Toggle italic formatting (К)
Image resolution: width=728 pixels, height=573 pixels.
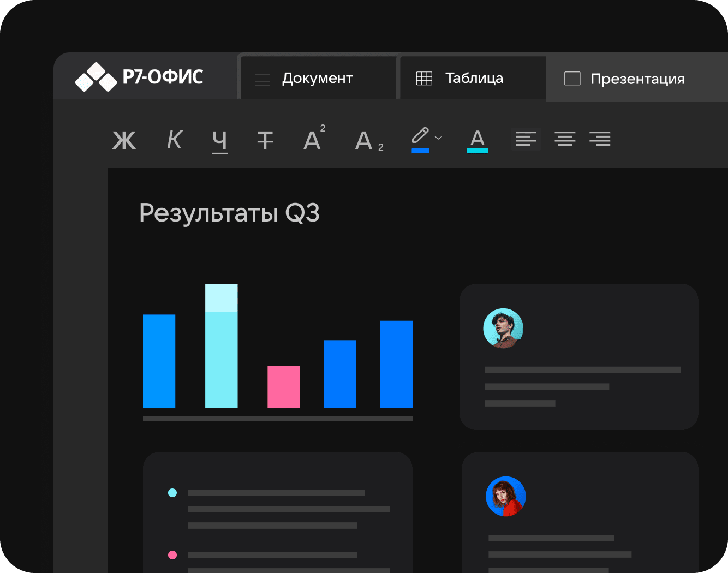174,140
